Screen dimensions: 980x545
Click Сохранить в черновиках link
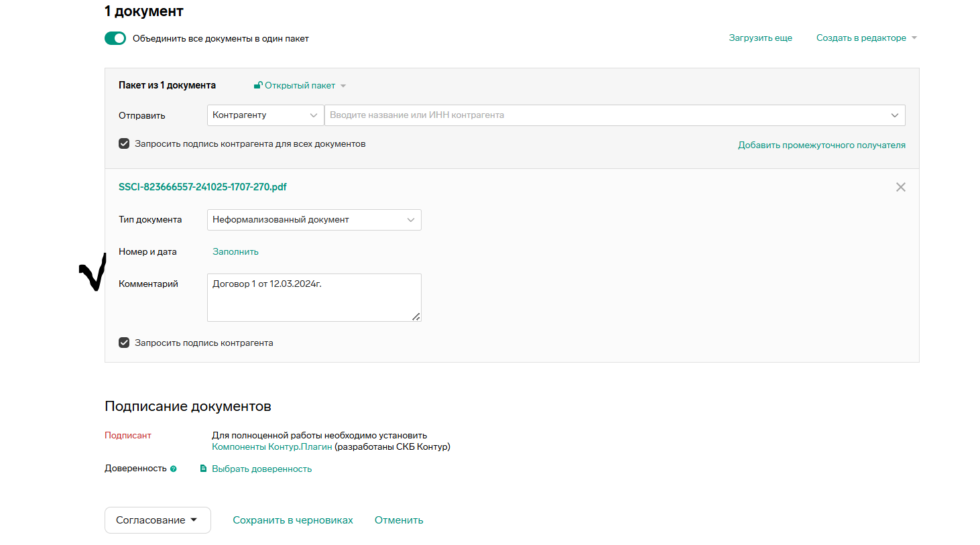coord(292,520)
